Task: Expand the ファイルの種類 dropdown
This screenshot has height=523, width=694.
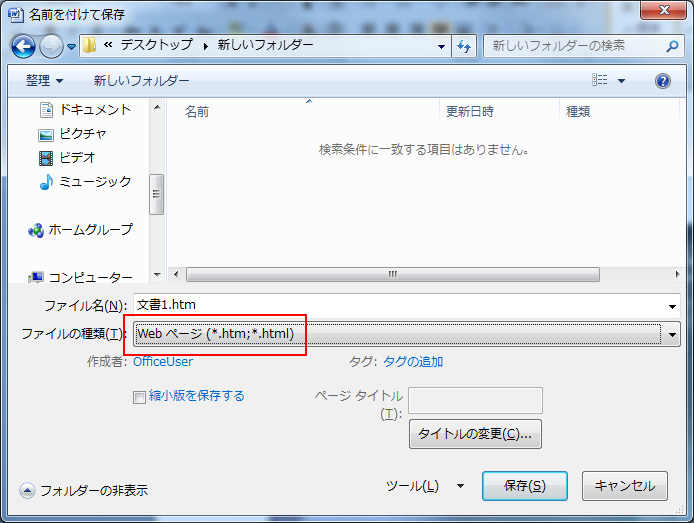Action: coord(673,334)
